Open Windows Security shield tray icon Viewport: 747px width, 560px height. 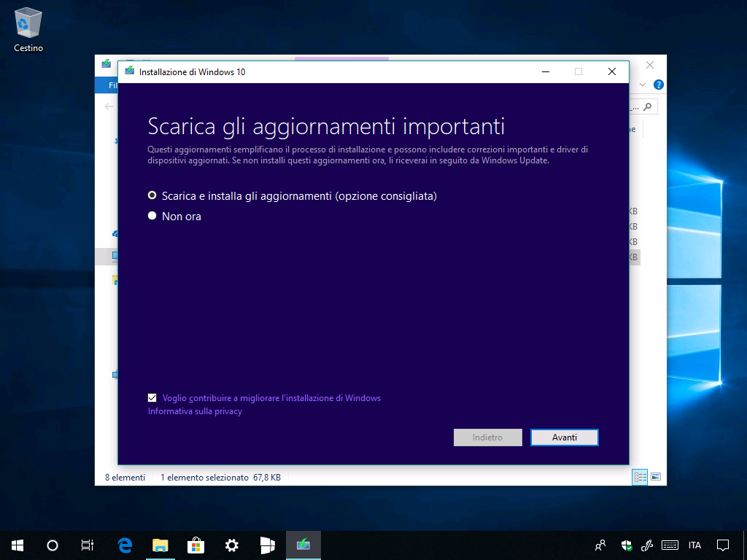[x=627, y=545]
